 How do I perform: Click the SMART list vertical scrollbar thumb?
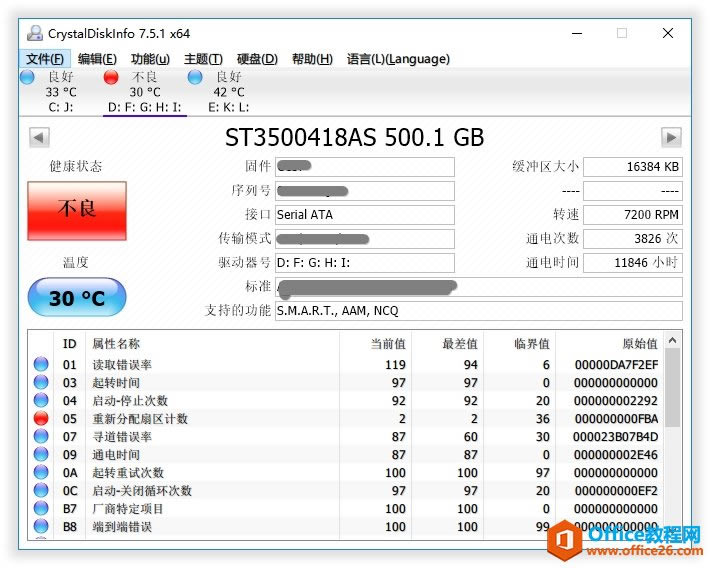pyautogui.click(x=672, y=388)
